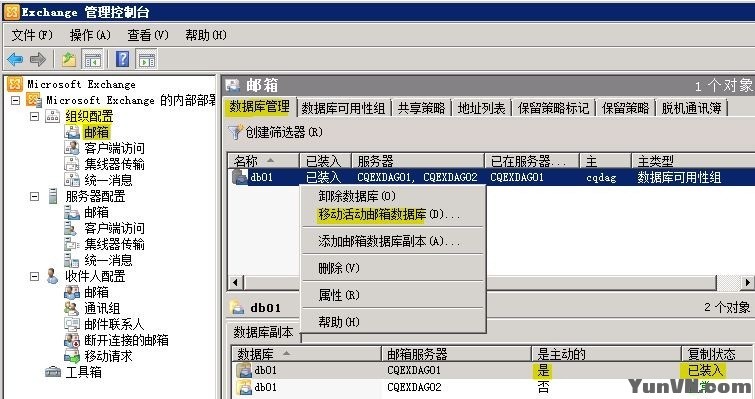This screenshot has width=755, height=399.
Task: Click the Microsoft Exchange root icon
Action: coord(15,84)
